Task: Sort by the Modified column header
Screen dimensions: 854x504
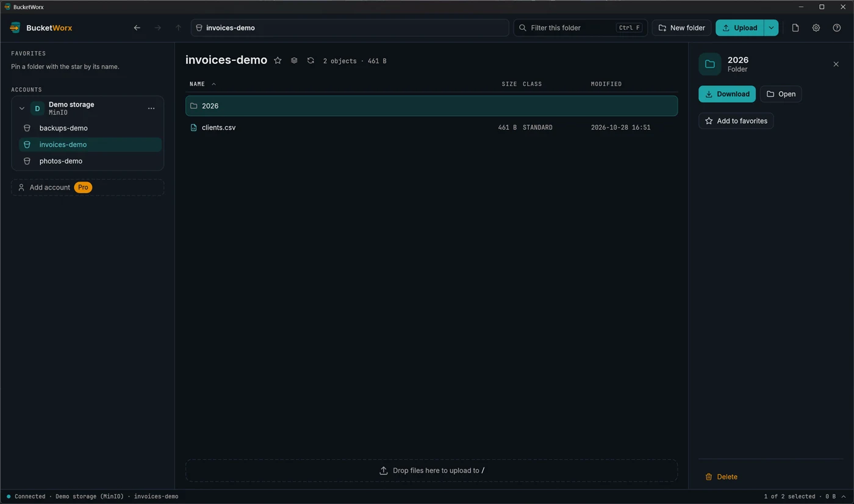Action: pos(606,84)
